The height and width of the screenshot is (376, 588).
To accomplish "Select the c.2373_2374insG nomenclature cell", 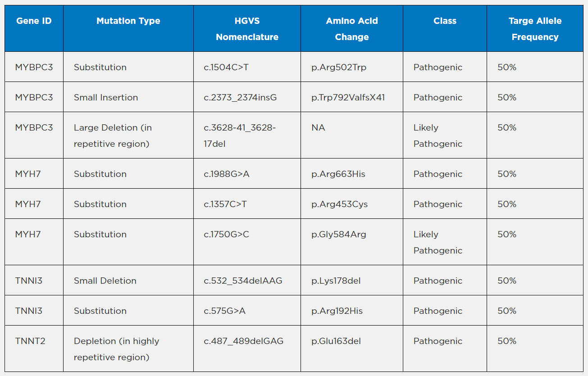I will coord(240,97).
